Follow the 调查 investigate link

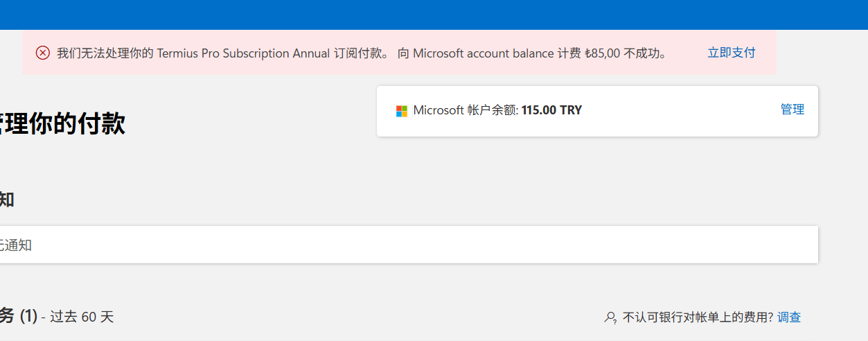(x=789, y=317)
